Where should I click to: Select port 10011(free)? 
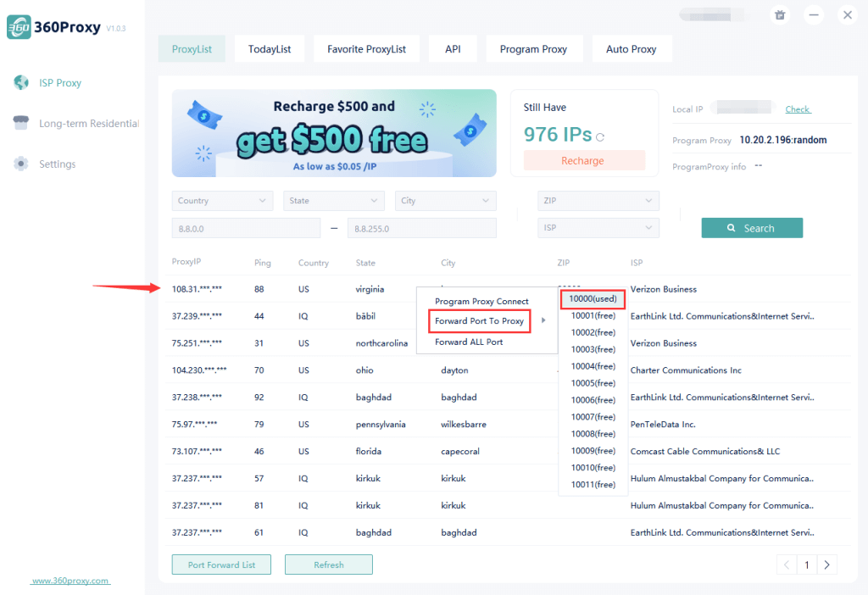tap(593, 484)
